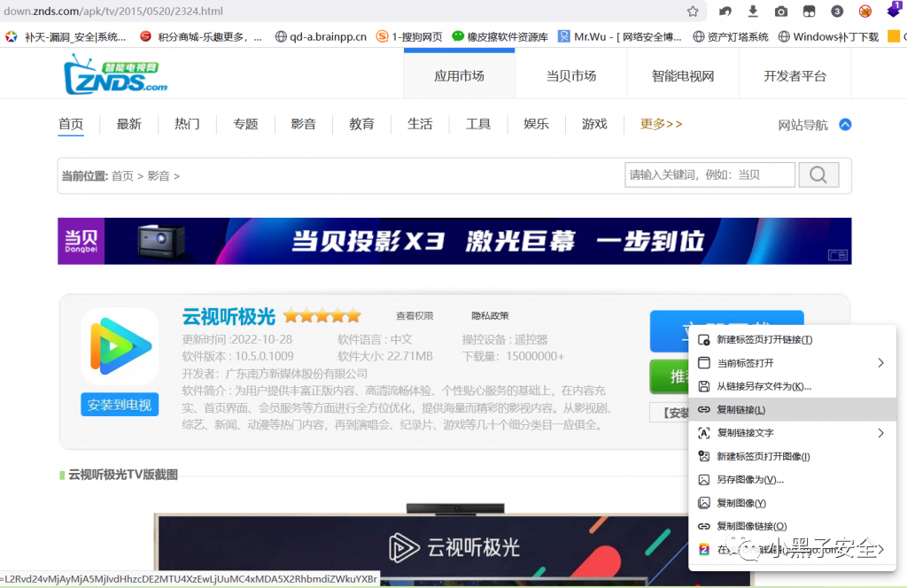The width and height of the screenshot is (907, 588).
Task: Click the purple stacked extension icon
Action: 893,12
